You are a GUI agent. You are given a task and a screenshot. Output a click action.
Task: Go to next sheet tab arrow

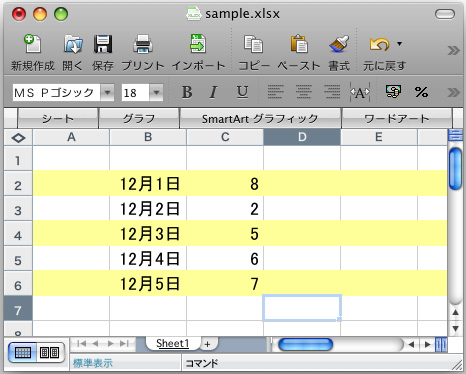(x=110, y=343)
